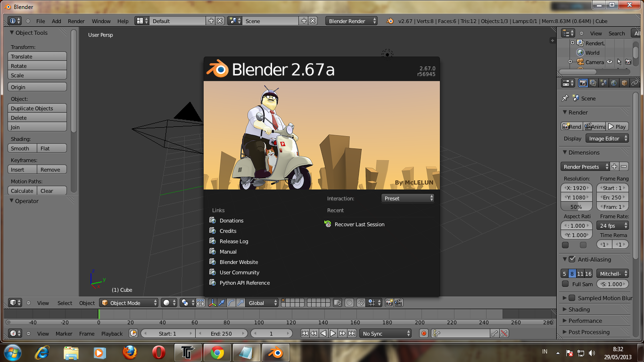Enable automatic keyframe recording in the timeline
This screenshot has height=362, width=644.
tap(423, 333)
